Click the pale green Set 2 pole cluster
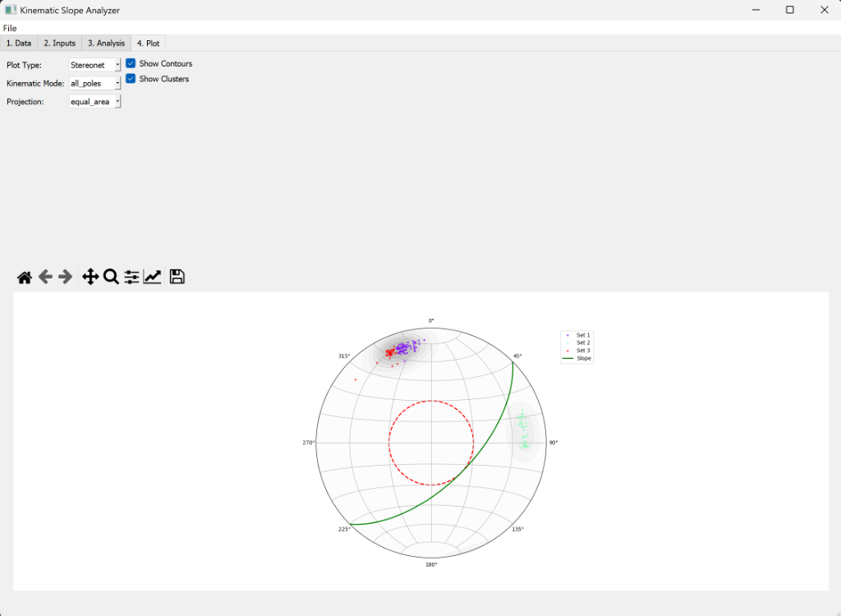The height and width of the screenshot is (616, 841). click(x=523, y=430)
